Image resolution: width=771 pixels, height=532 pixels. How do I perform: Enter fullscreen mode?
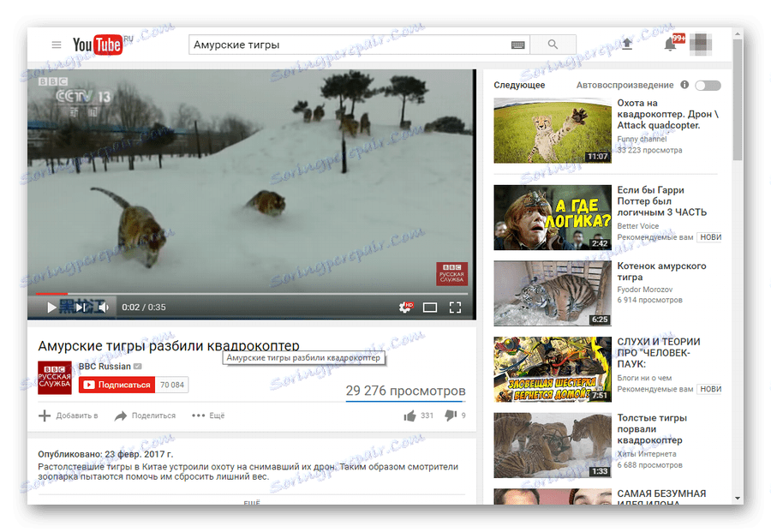(x=456, y=308)
